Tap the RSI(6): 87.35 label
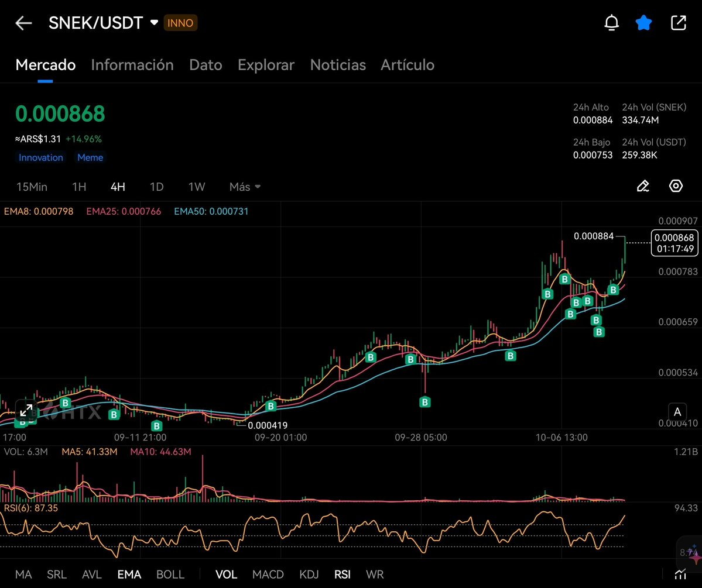The height and width of the screenshot is (588, 702). 31,508
